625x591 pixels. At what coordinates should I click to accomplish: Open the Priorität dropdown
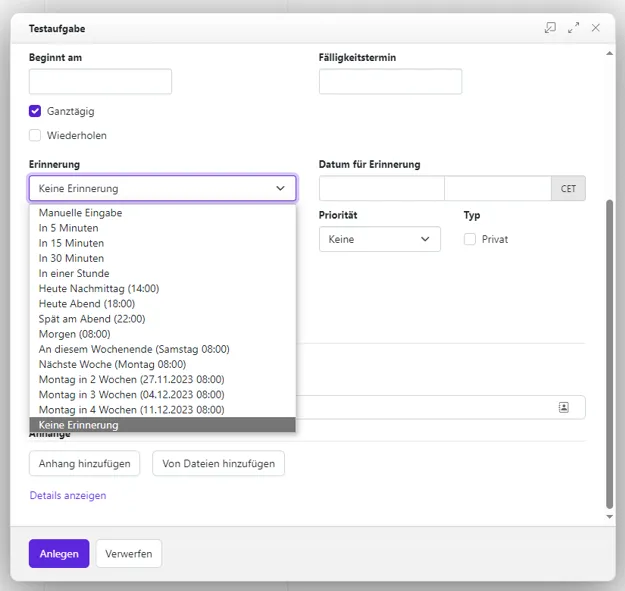click(379, 239)
